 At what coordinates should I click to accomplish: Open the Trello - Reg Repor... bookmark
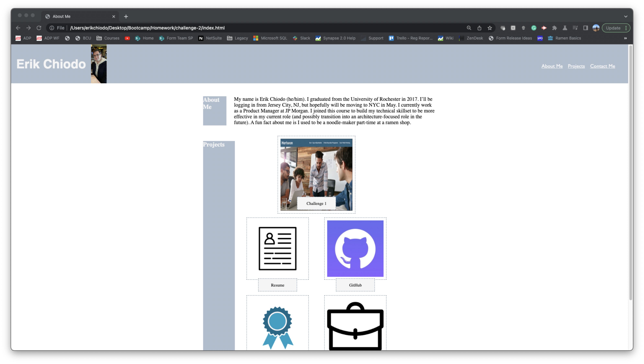410,38
